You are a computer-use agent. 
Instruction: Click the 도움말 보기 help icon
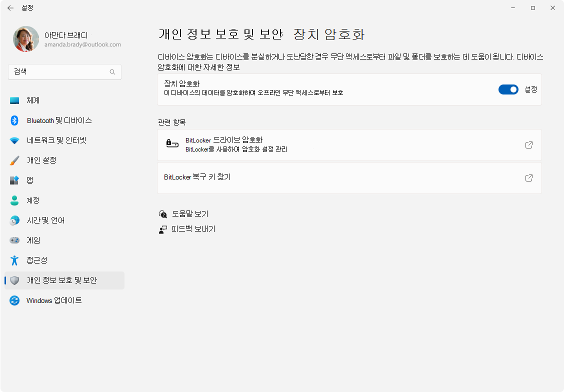click(163, 214)
